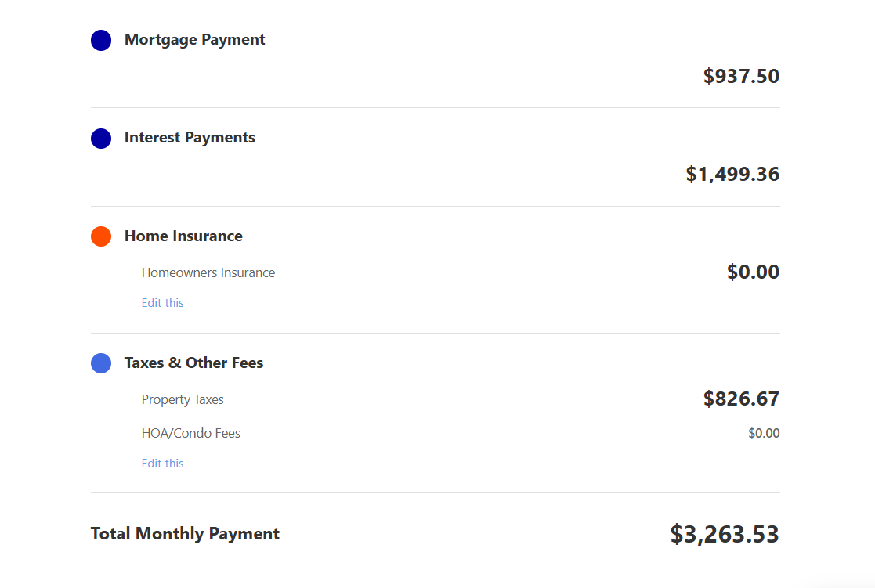Click the dark blue Mortgage Payment dot
875x588 pixels.
(101, 41)
